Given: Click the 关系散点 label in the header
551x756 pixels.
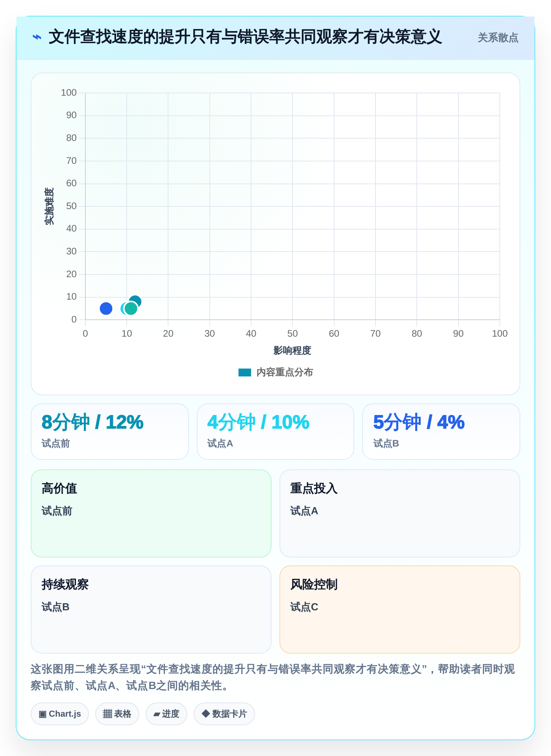Looking at the screenshot, I should click(498, 38).
